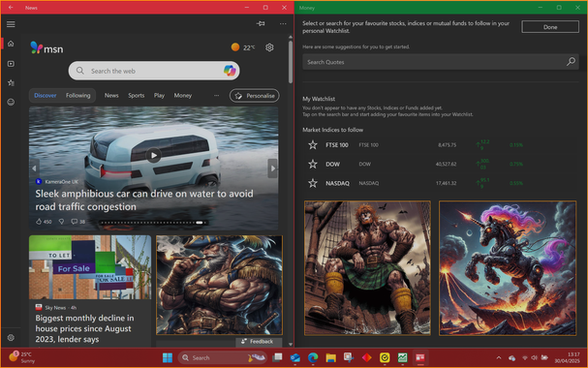The height and width of the screenshot is (368, 588).
Task: Click the carousel progress indicator dots
Action: [x=153, y=223]
